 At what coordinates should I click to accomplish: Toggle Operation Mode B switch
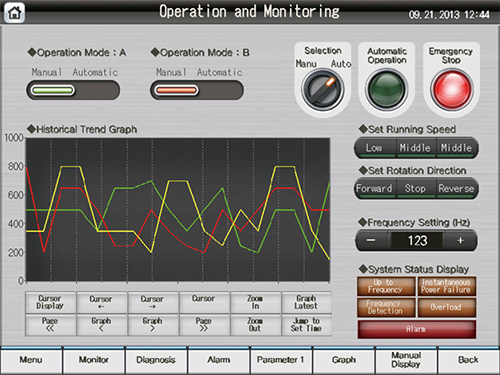click(x=197, y=90)
